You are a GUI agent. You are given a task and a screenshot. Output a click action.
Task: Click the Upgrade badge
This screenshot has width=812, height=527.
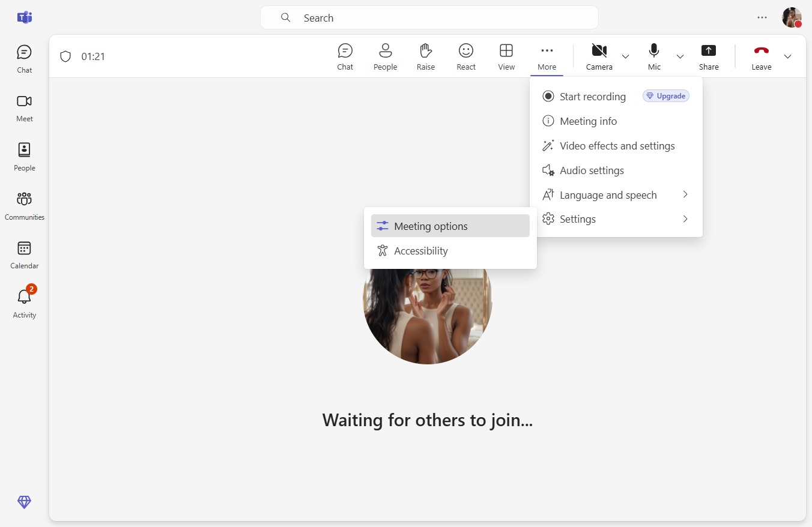[666, 96]
